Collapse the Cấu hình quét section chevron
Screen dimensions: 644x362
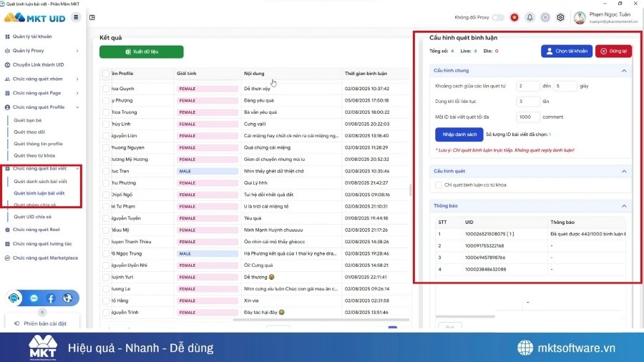point(624,171)
